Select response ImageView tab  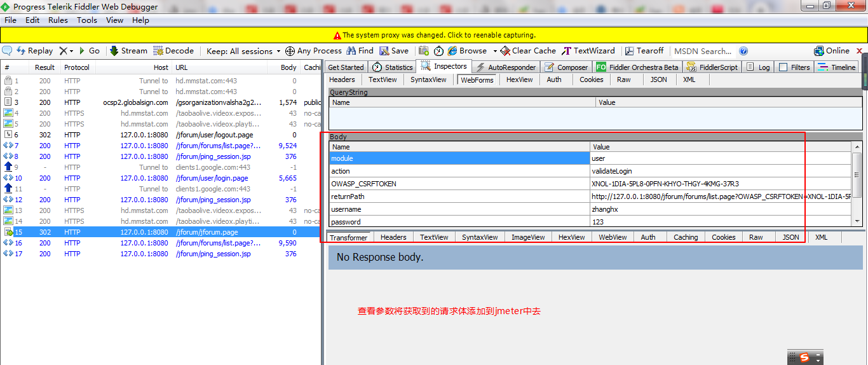click(529, 237)
